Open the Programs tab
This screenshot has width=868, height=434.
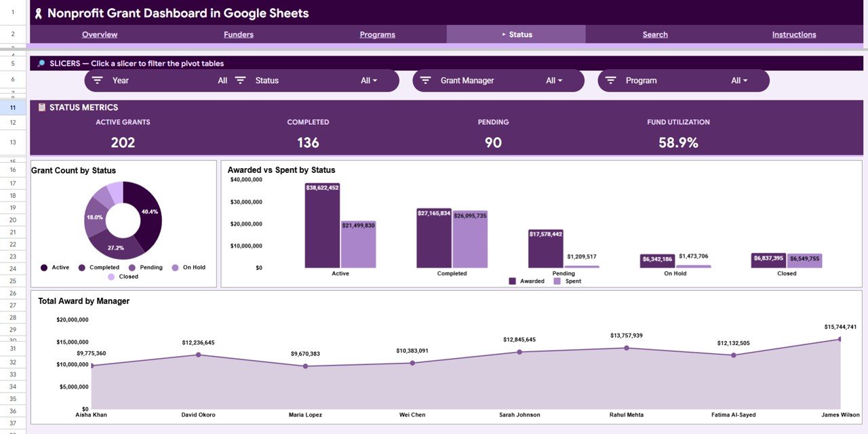377,35
